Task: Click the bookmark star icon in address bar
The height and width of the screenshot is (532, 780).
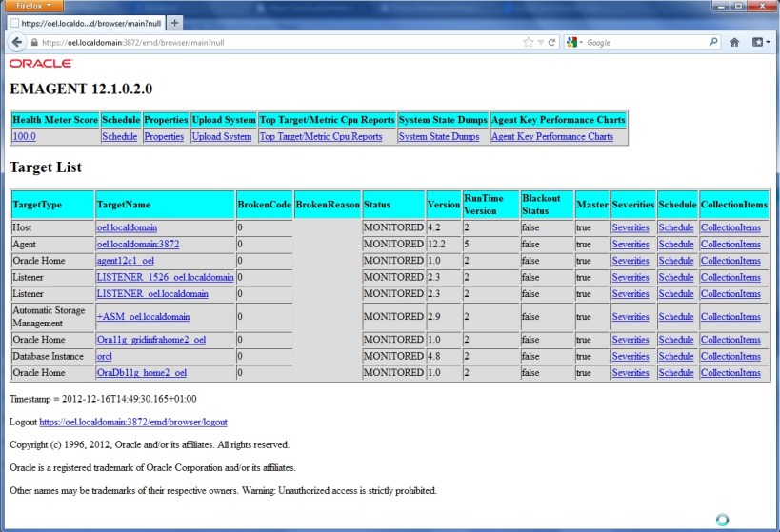Action: tap(529, 42)
